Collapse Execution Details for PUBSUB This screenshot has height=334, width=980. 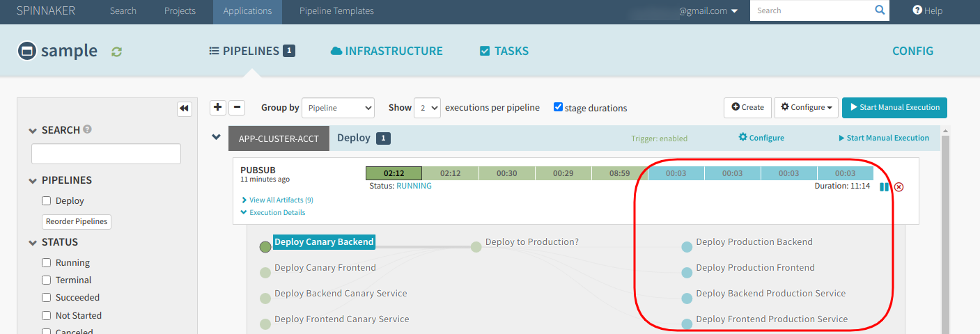coord(273,212)
